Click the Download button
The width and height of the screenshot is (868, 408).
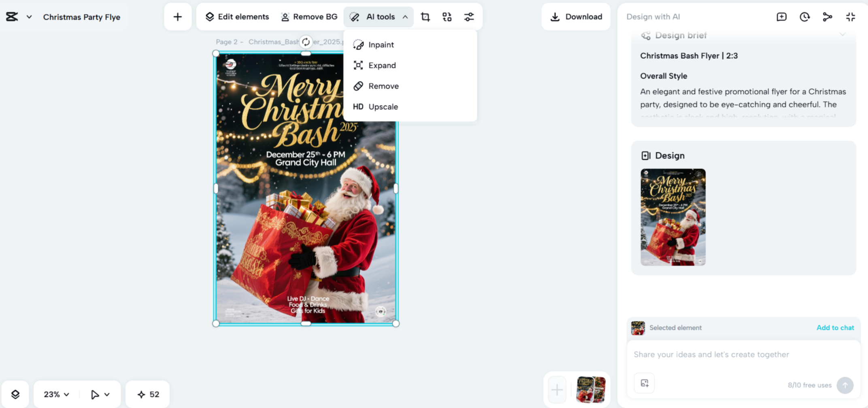[576, 17]
